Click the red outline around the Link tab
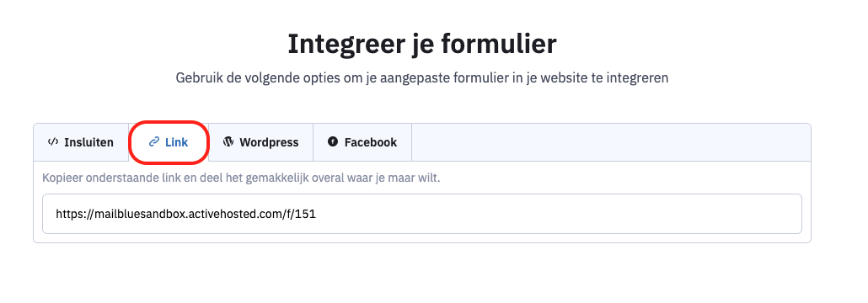The height and width of the screenshot is (303, 868). [169, 122]
